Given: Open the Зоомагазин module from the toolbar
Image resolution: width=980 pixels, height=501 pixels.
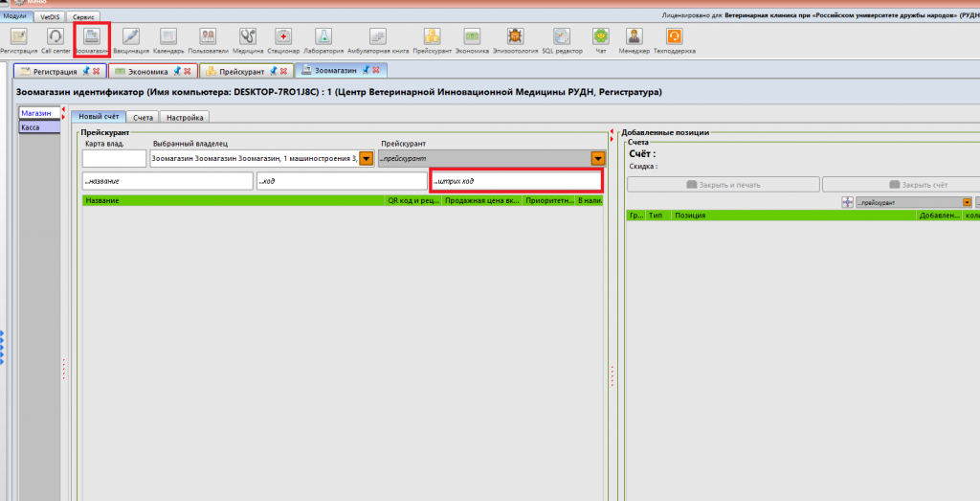Looking at the screenshot, I should [92, 38].
